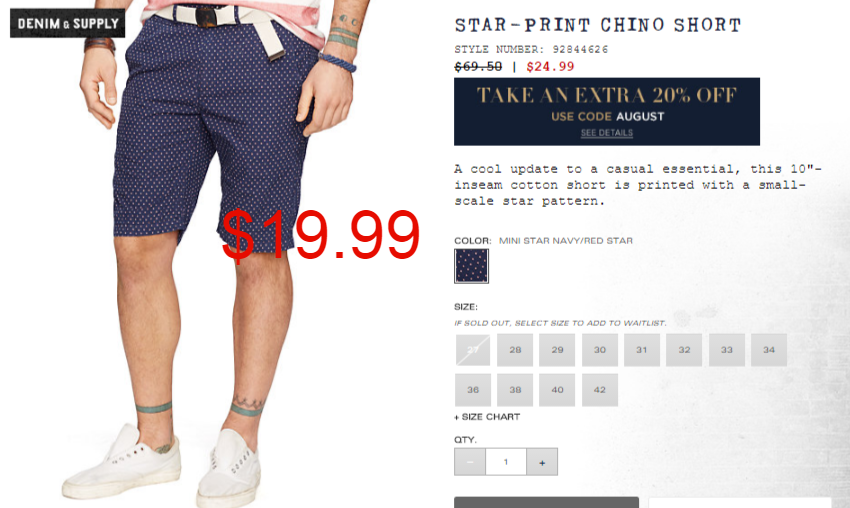
Task: Pick size 32
Action: pos(684,350)
